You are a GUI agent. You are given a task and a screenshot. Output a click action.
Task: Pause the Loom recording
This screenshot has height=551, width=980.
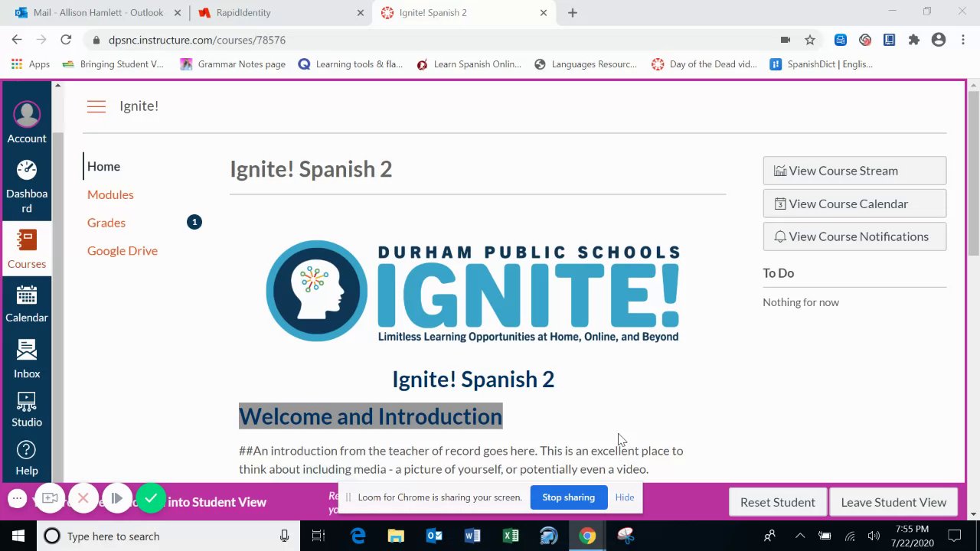click(116, 498)
